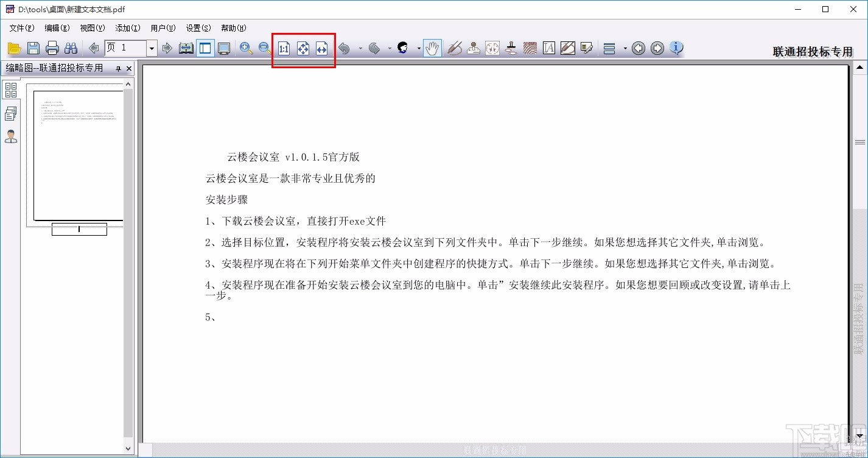The height and width of the screenshot is (458, 868).
Task: Click document scrollbar down arrow
Action: pos(860,436)
